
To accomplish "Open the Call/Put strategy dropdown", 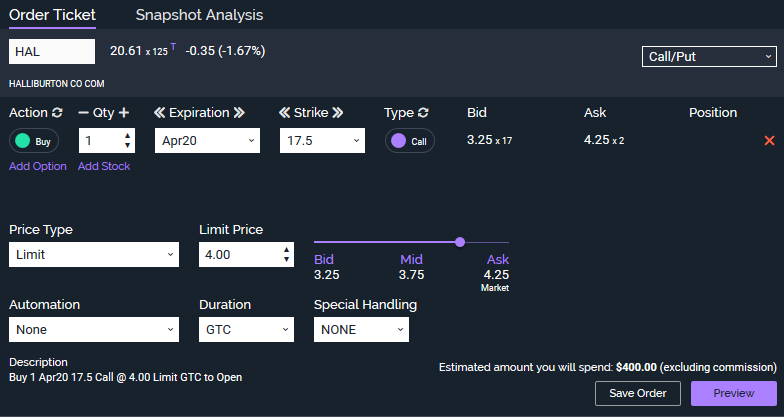I will tap(709, 57).
